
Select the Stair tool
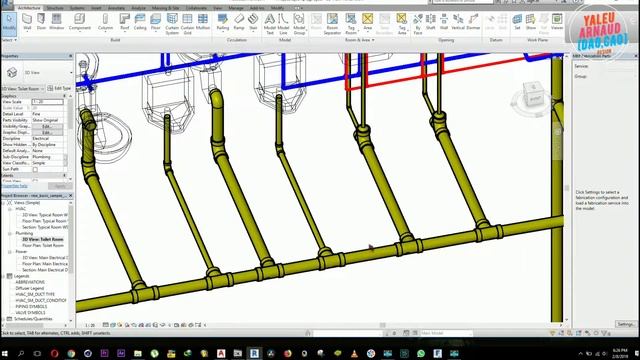tap(253, 22)
